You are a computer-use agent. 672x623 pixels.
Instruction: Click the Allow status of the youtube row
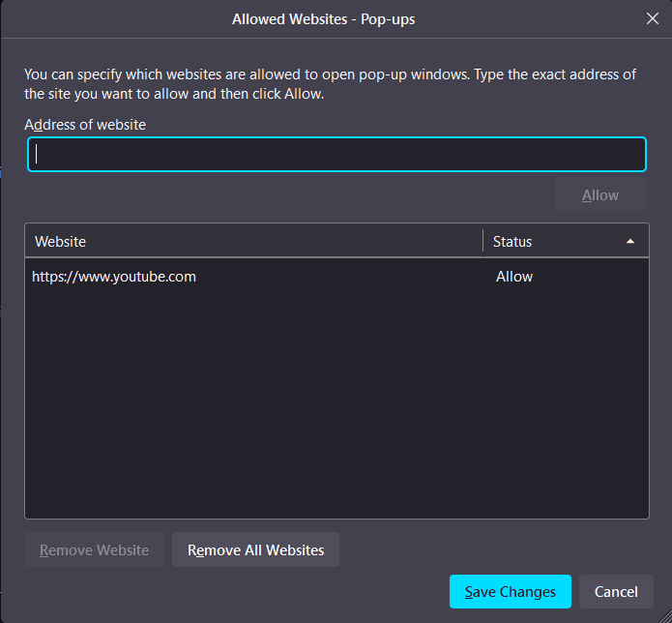point(514,277)
